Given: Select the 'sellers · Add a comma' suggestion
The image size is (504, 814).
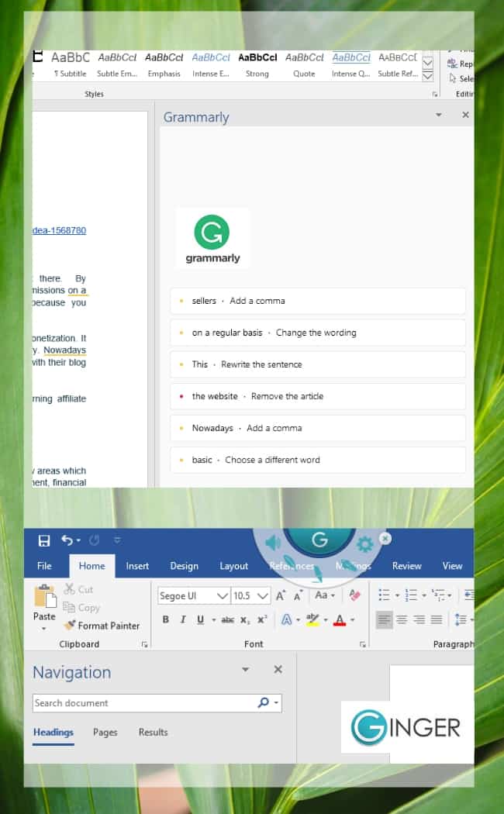Looking at the screenshot, I should (x=318, y=301).
